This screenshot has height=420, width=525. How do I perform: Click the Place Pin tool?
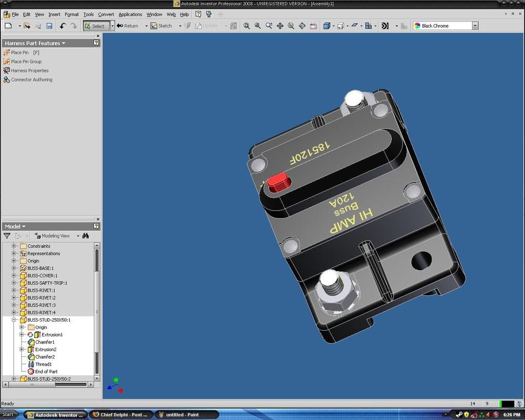21,53
